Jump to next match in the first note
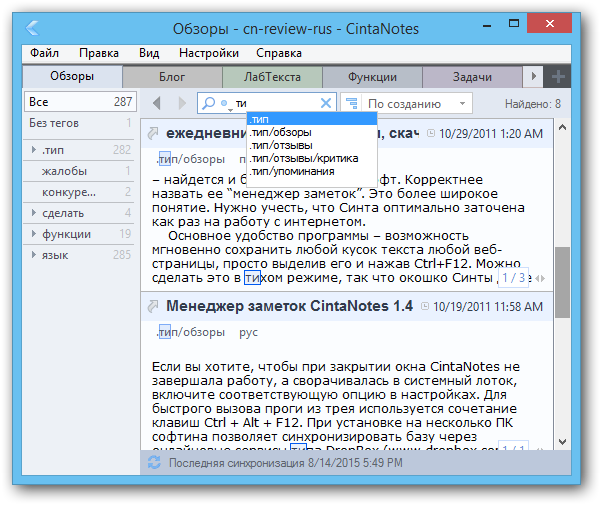Image resolution: width=601 pixels, height=505 pixels. tap(543, 279)
